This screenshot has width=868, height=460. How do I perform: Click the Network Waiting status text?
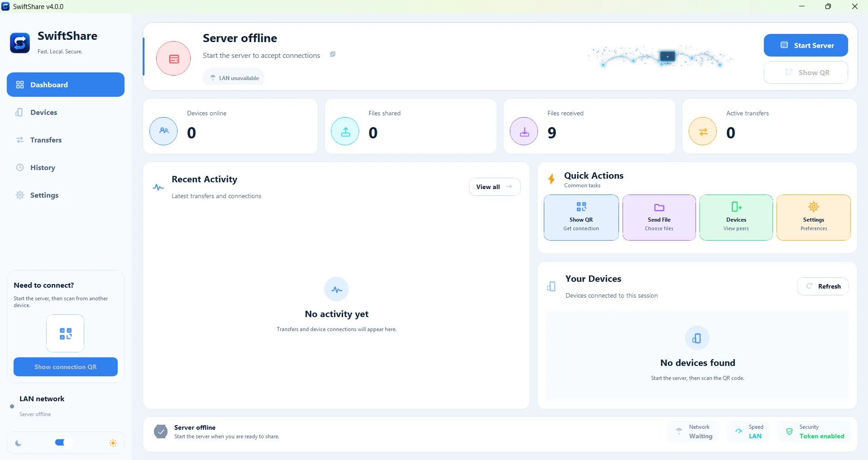pyautogui.click(x=700, y=436)
